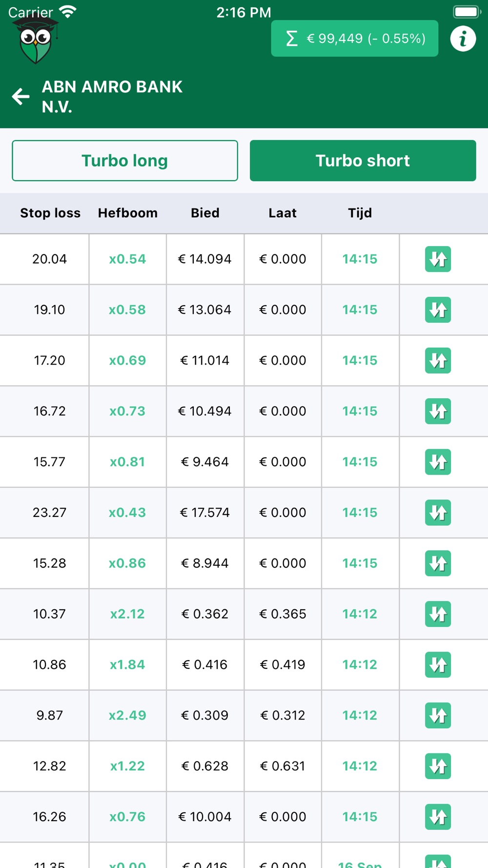The height and width of the screenshot is (868, 488).
Task: Select the Tijd column header
Action: 360,213
